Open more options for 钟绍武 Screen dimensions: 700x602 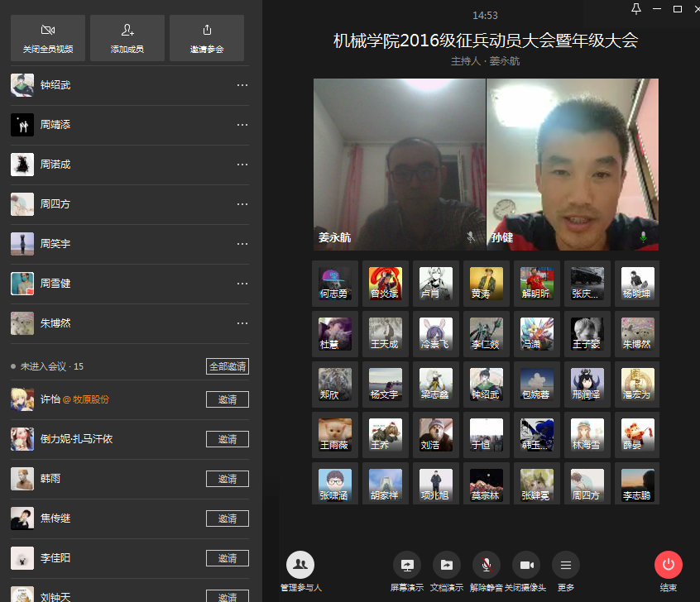(x=242, y=85)
